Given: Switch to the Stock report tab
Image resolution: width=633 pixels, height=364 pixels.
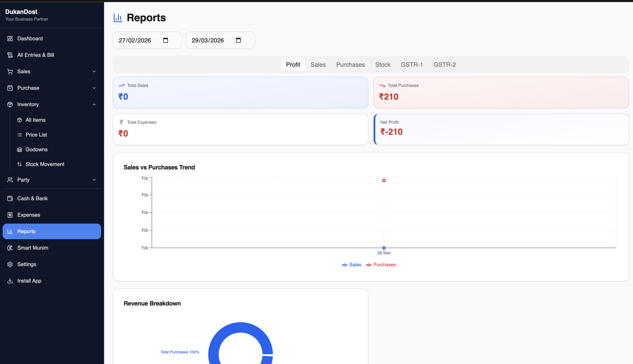Looking at the screenshot, I should [x=383, y=65].
